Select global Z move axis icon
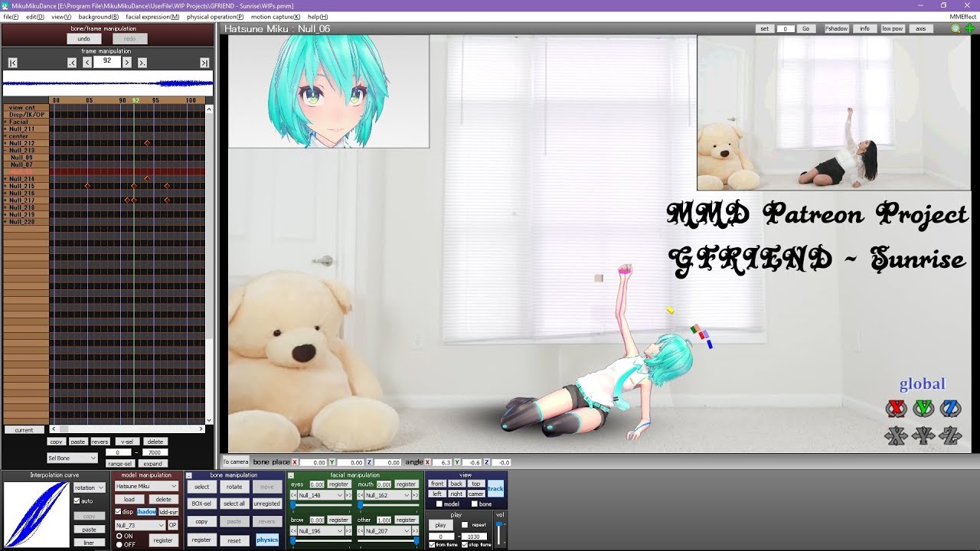This screenshot has width=980, height=551. point(950,436)
